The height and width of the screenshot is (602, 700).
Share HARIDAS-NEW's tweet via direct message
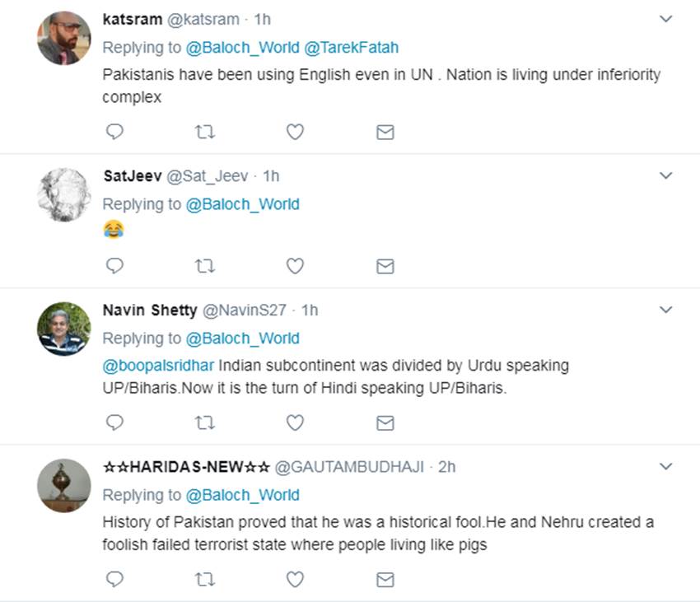pyautogui.click(x=385, y=580)
